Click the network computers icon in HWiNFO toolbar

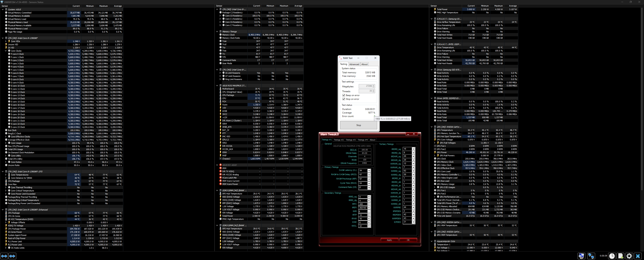point(591,256)
